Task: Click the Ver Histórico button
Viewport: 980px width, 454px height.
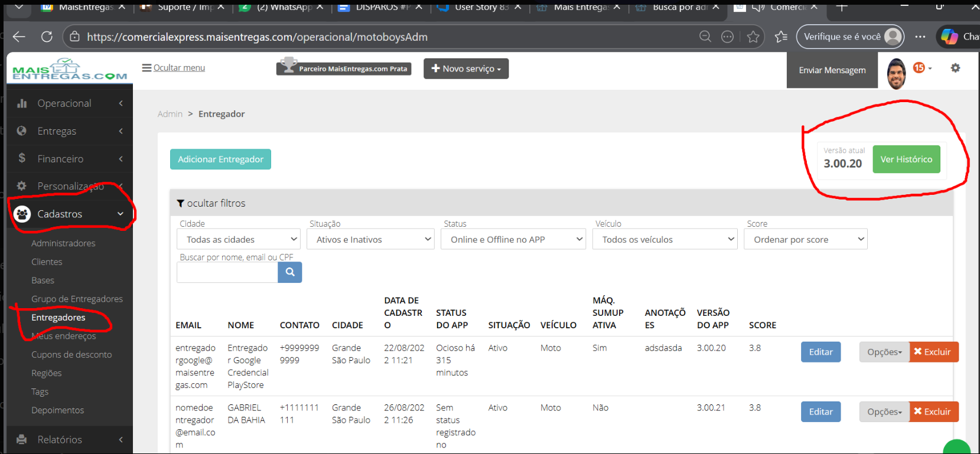Action: (x=906, y=159)
